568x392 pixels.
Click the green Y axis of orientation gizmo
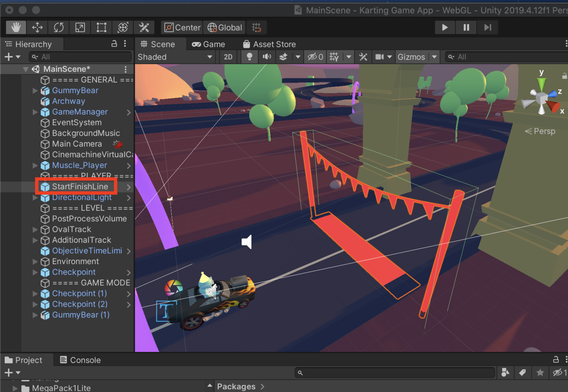[541, 84]
